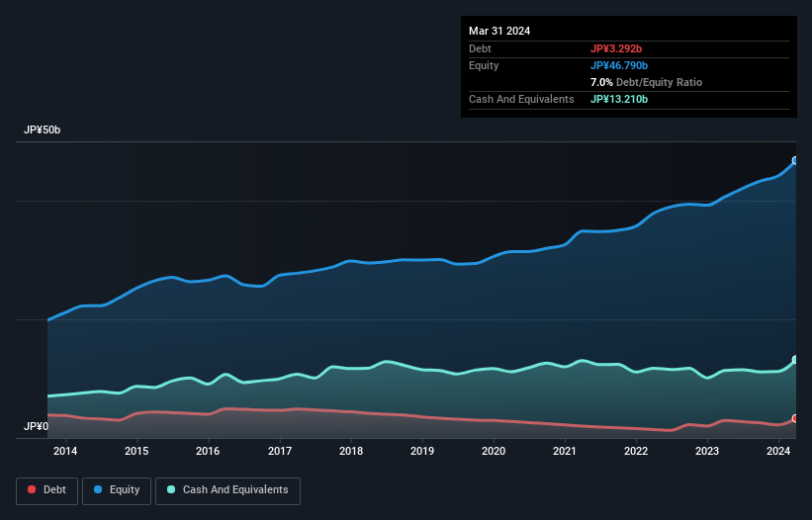Viewport: 812px width, 520px height.
Task: Toggle Cash And Equivalents legend button
Action: (x=227, y=490)
